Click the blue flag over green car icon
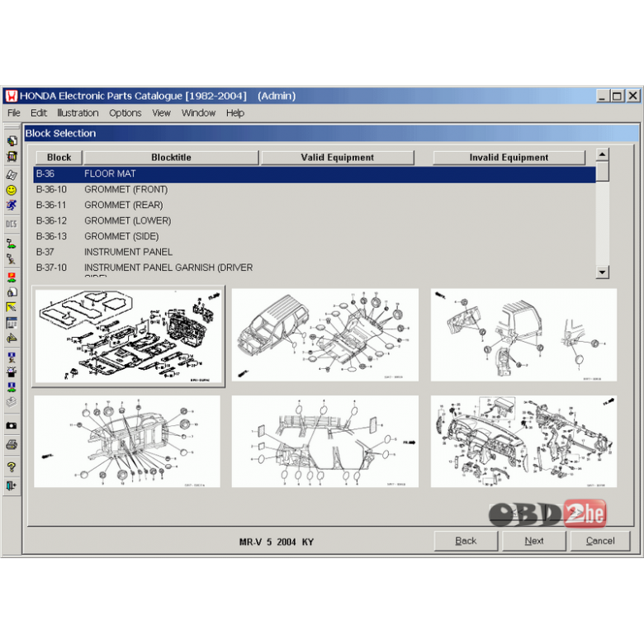 pyautogui.click(x=12, y=387)
